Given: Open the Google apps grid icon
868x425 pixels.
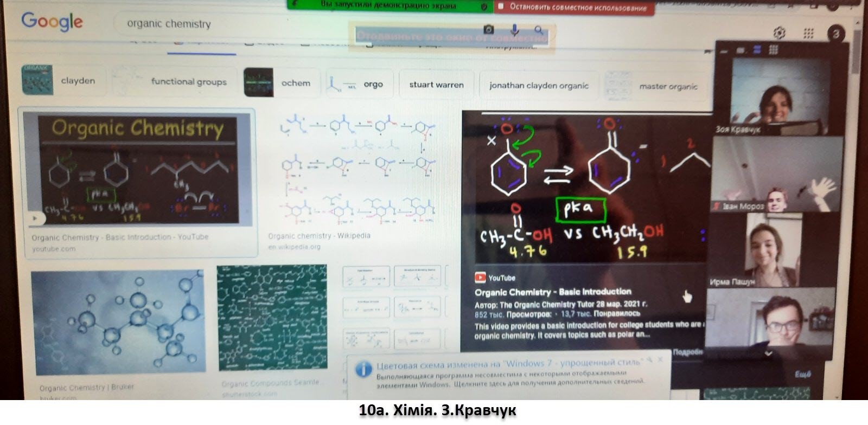Looking at the screenshot, I should tap(808, 34).
